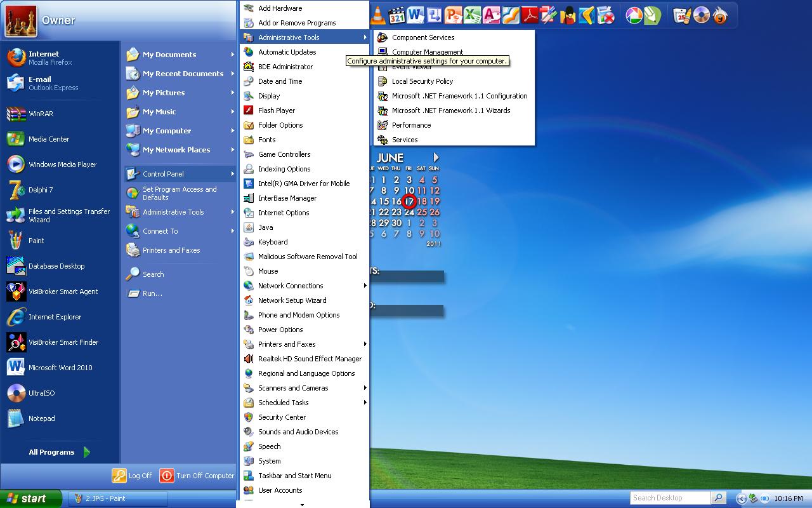Click the Owner account picture

tap(20, 21)
